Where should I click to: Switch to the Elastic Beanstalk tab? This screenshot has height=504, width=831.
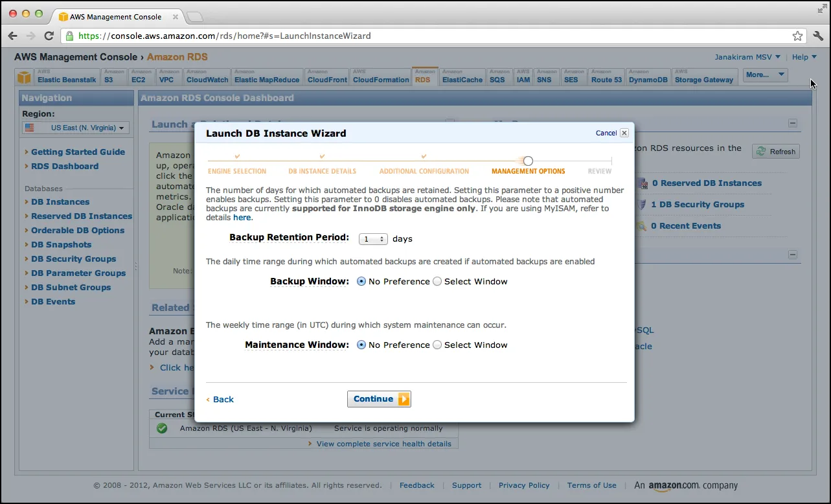(67, 76)
